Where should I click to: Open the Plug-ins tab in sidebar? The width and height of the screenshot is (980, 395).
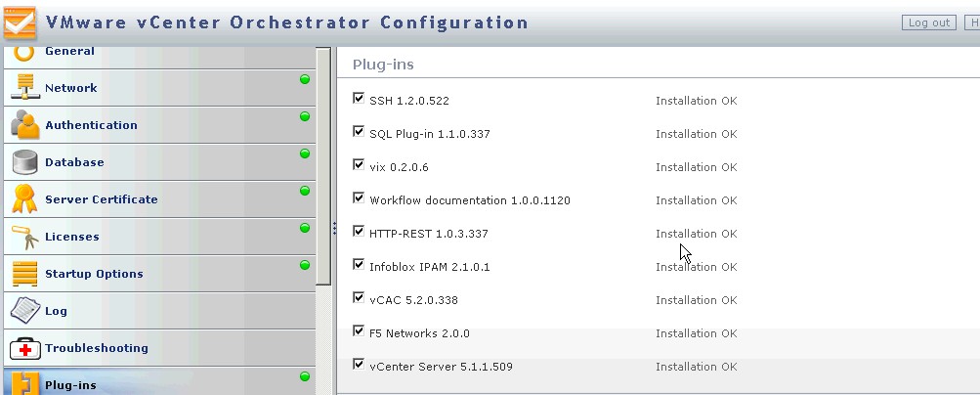70,384
